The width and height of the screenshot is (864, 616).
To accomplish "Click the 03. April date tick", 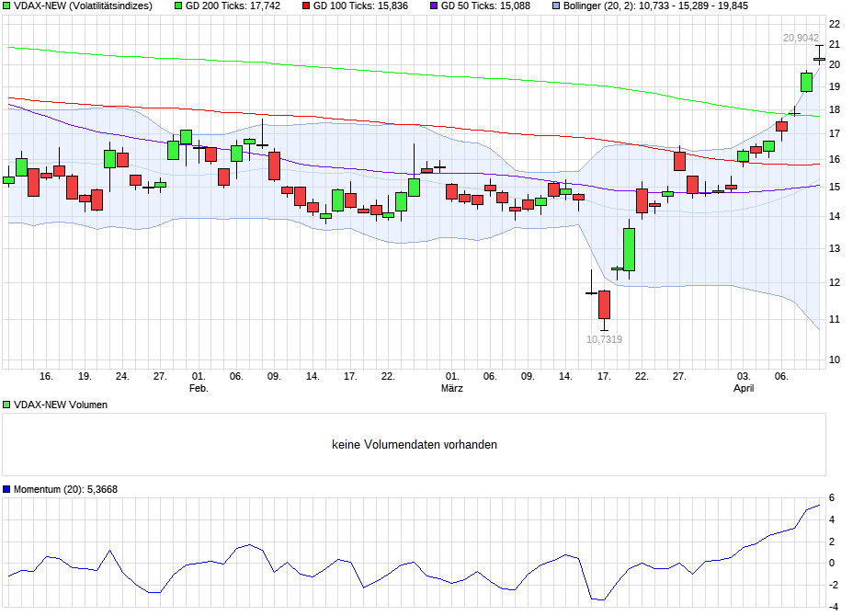I will click(744, 376).
